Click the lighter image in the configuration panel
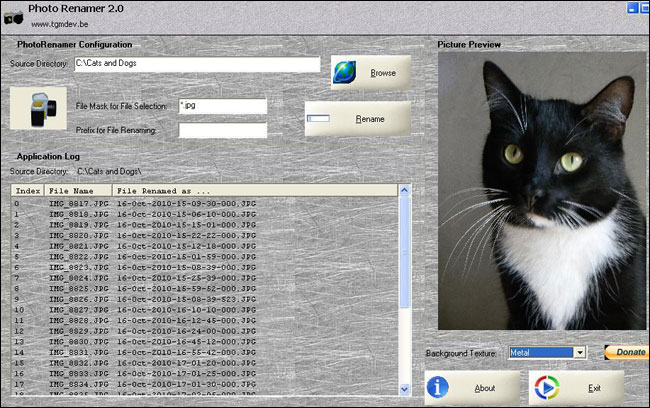Viewport: 650px width, 408px height. (38, 108)
